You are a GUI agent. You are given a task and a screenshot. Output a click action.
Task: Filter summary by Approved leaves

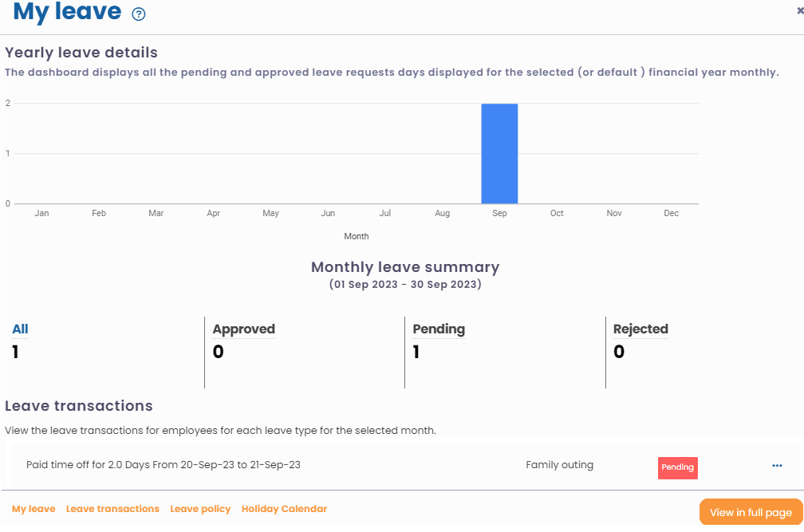(243, 329)
